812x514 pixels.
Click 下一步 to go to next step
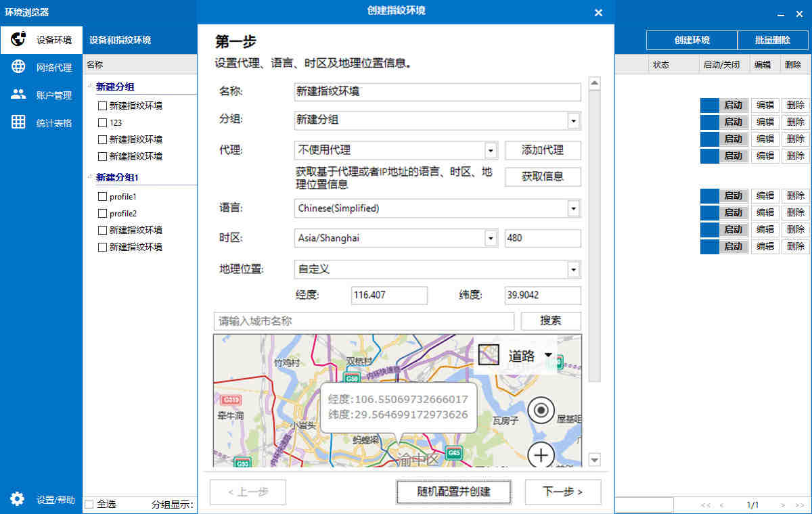(562, 492)
